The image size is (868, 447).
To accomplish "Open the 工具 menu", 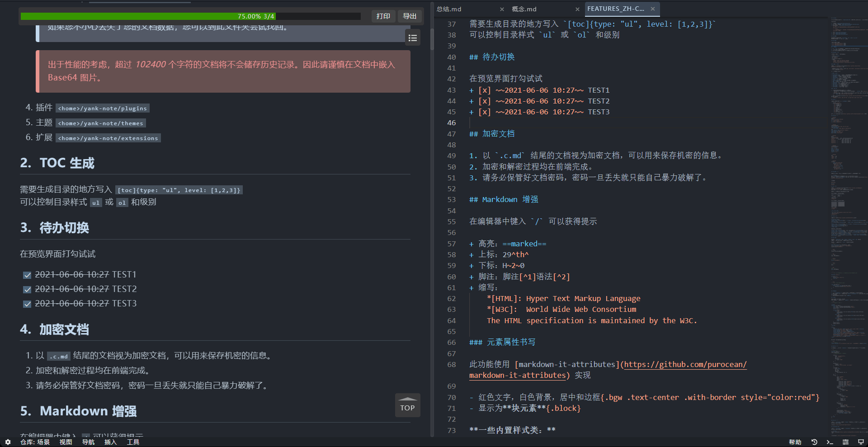I will pos(133,442).
